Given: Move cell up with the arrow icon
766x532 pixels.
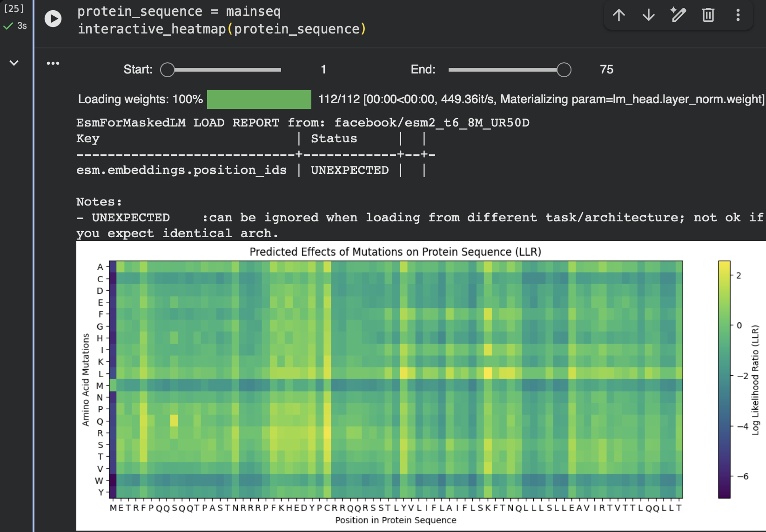Looking at the screenshot, I should click(619, 15).
